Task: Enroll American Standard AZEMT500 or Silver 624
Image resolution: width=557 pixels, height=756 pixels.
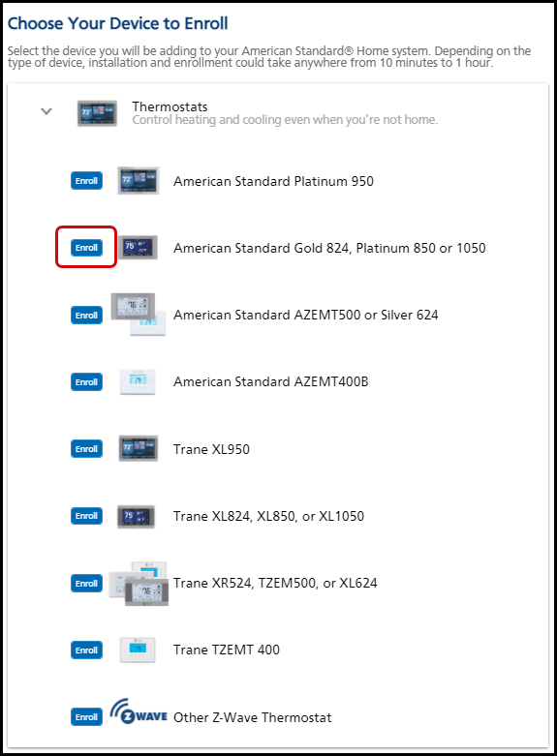Action: pyautogui.click(x=86, y=315)
